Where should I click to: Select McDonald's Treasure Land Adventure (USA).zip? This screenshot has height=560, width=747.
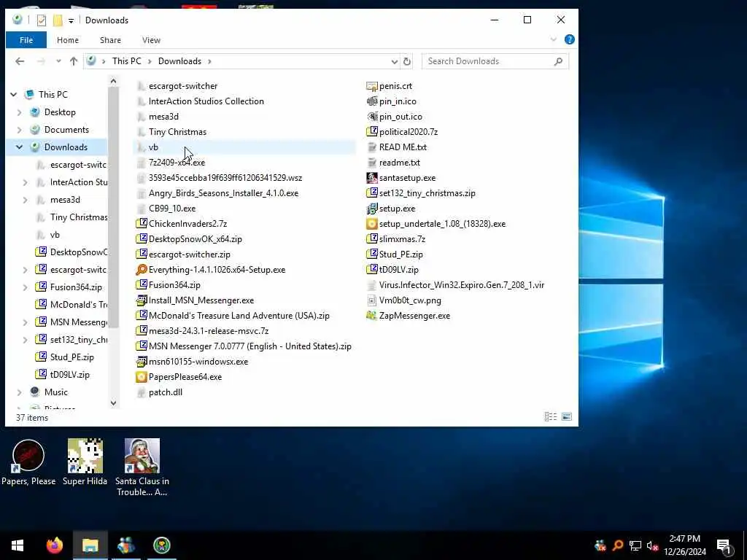click(x=239, y=315)
